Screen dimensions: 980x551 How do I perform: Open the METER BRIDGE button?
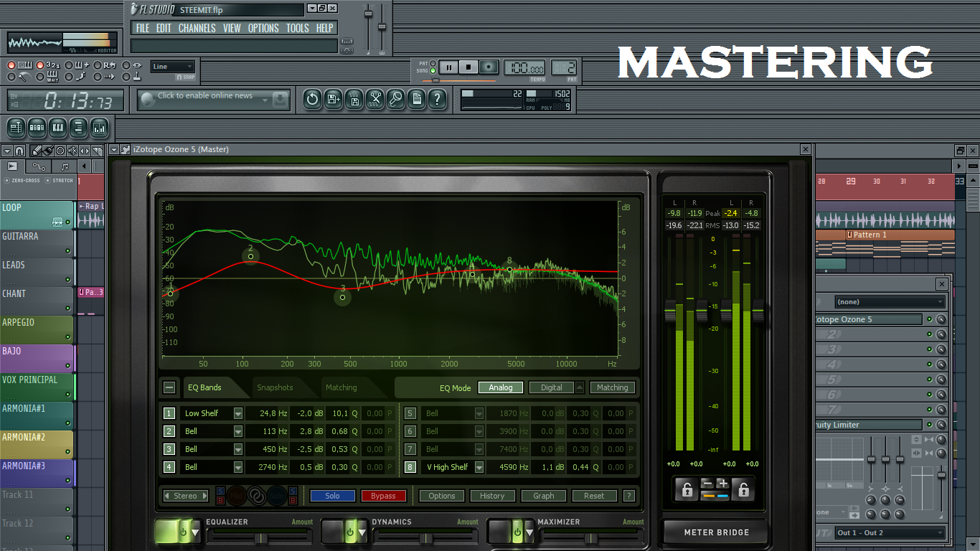tap(716, 532)
